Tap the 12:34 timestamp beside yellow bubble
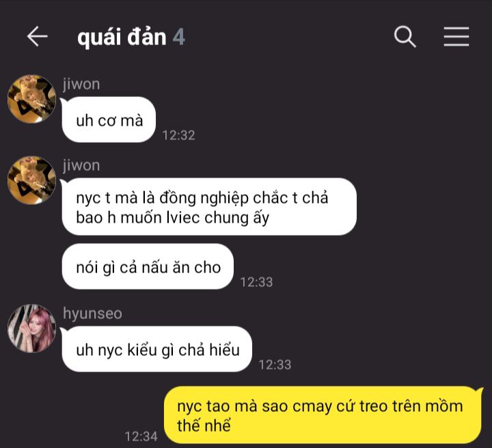 [141, 436]
